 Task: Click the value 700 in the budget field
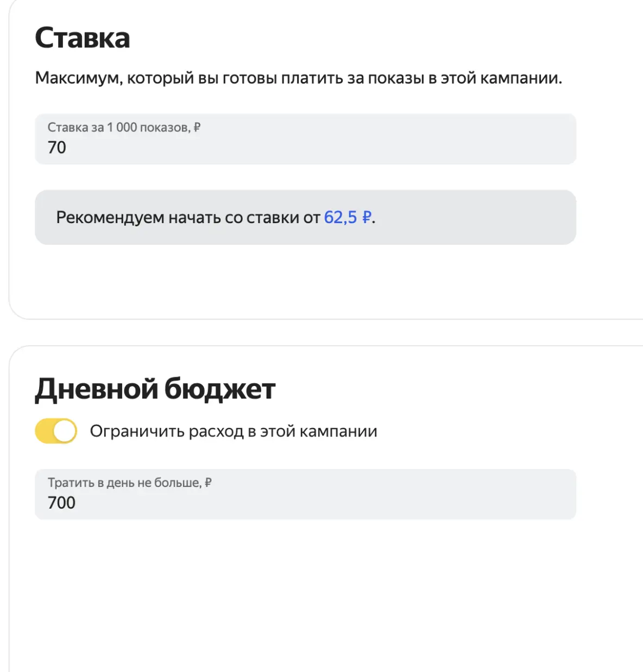[x=61, y=503]
